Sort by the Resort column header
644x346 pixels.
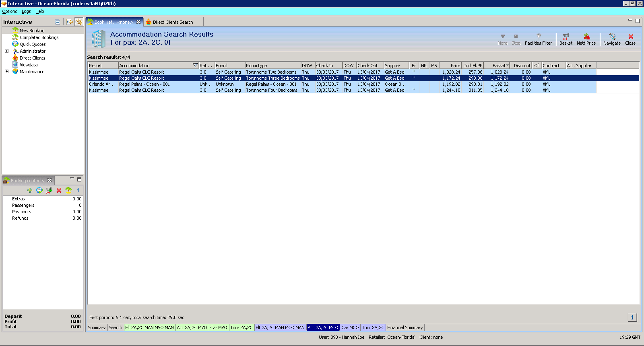coord(103,66)
